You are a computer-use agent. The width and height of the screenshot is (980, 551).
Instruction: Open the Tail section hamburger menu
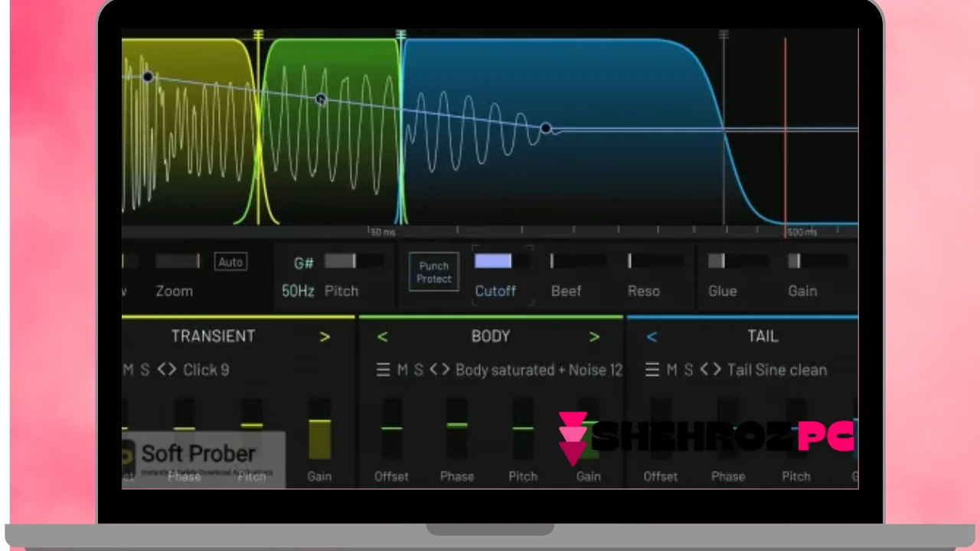(652, 370)
